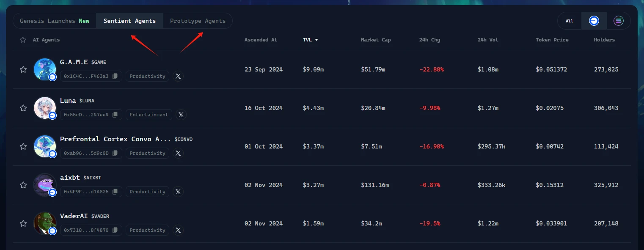
Task: Open the VaderAI avatar thumbnail
Action: [44, 223]
